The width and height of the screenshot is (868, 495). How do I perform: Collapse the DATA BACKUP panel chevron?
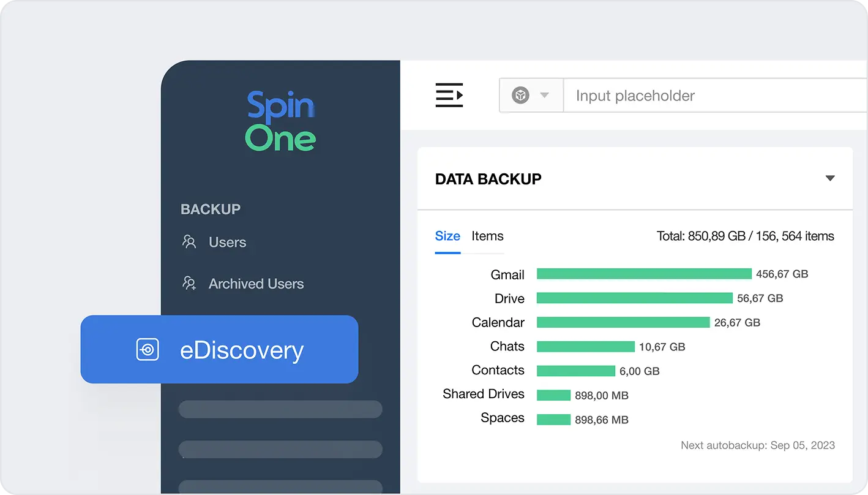[x=830, y=178]
